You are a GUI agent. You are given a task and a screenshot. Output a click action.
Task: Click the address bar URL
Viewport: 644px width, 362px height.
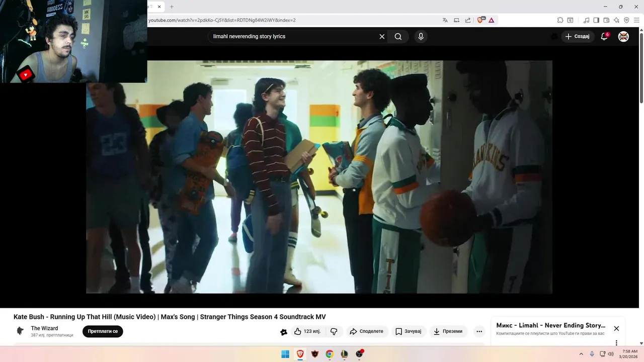[222, 20]
